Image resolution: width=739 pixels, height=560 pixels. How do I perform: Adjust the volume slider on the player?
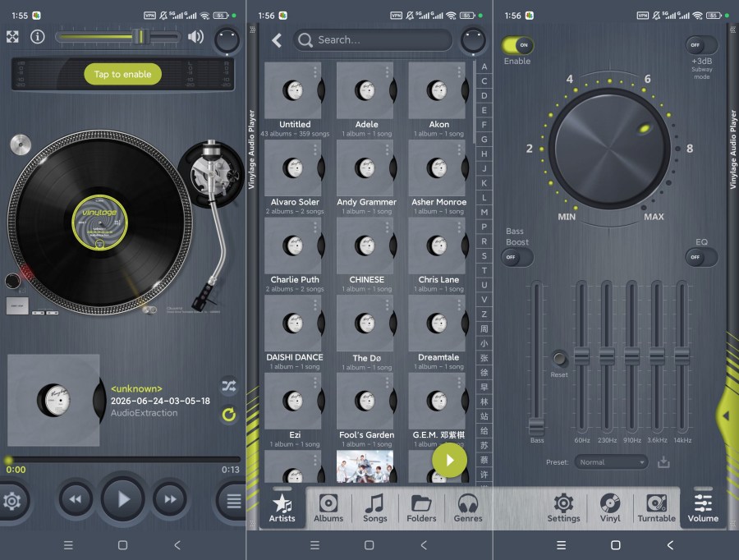117,37
